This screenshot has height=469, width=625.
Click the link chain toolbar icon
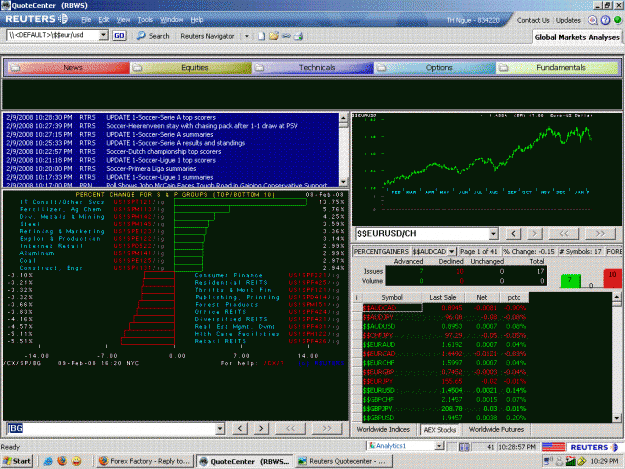coord(286,36)
